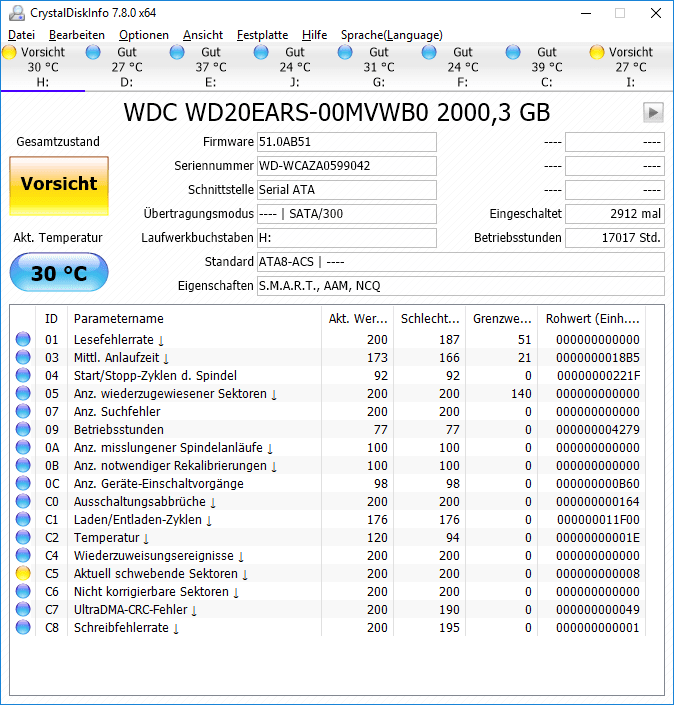Screen dimensions: 674x705
Task: Click threshold value 140 of wiederzugewiesener Sektoren
Action: point(521,394)
